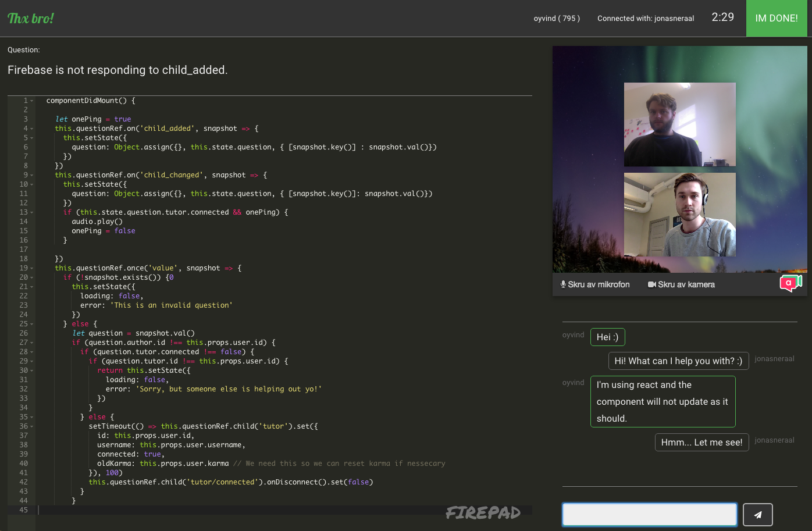Click the camera icon beside Skru av kamera
The height and width of the screenshot is (531, 812).
tap(651, 284)
